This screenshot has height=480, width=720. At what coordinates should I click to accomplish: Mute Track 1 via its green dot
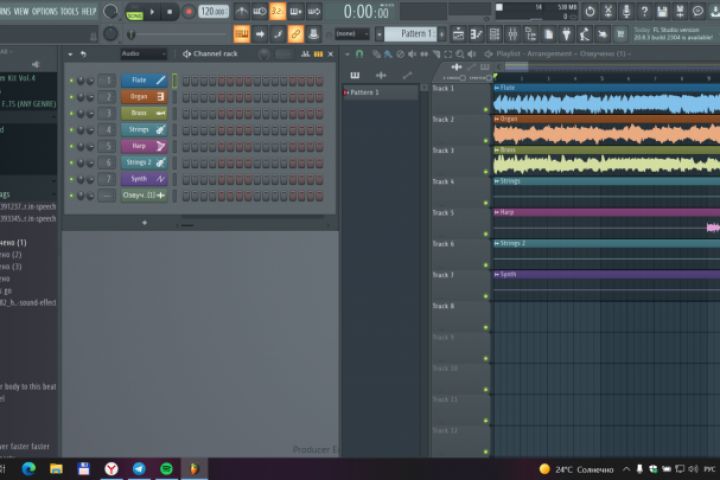(486, 110)
